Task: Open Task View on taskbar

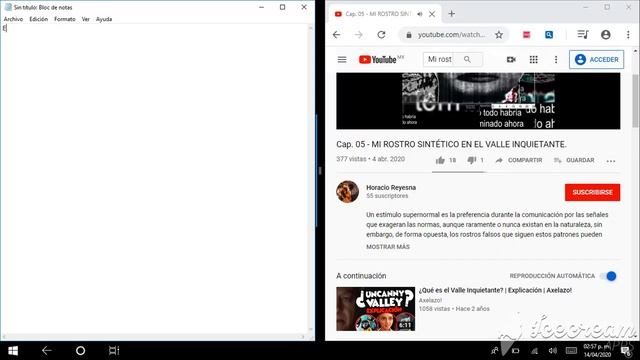Action: (114, 351)
